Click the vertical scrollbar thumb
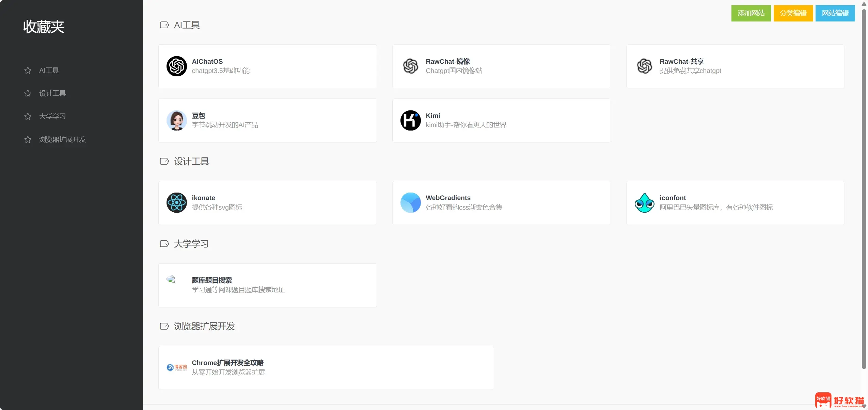This screenshot has width=868, height=410. (864, 189)
